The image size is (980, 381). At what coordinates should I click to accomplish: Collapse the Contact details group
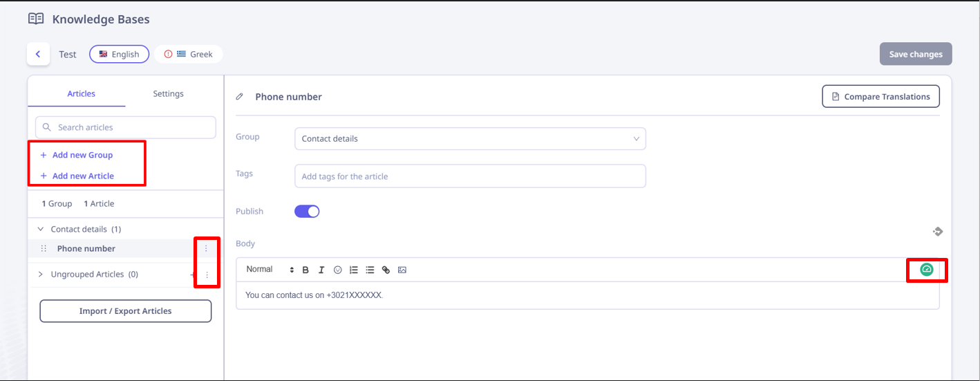39,229
